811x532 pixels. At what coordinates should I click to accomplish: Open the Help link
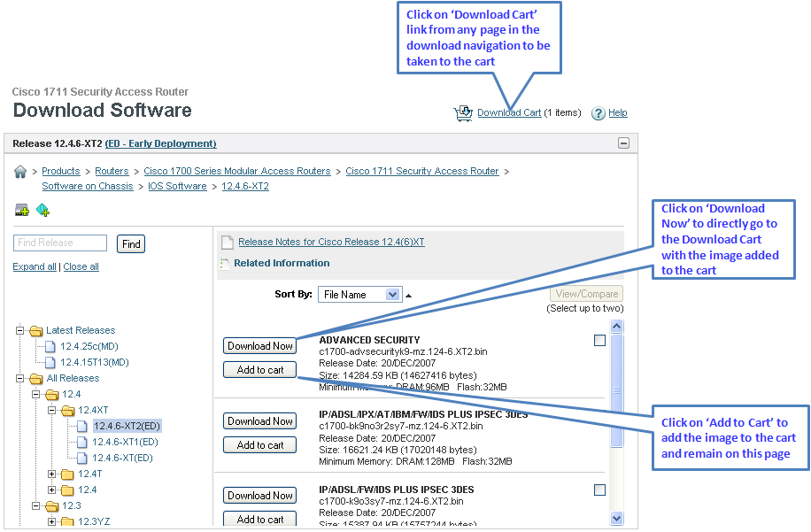[x=618, y=112]
